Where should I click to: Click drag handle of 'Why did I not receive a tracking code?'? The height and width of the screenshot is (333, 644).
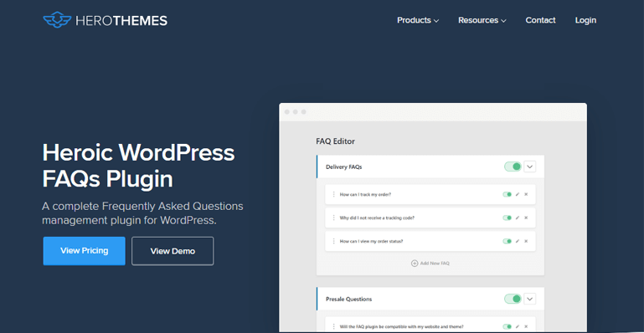[x=333, y=218]
